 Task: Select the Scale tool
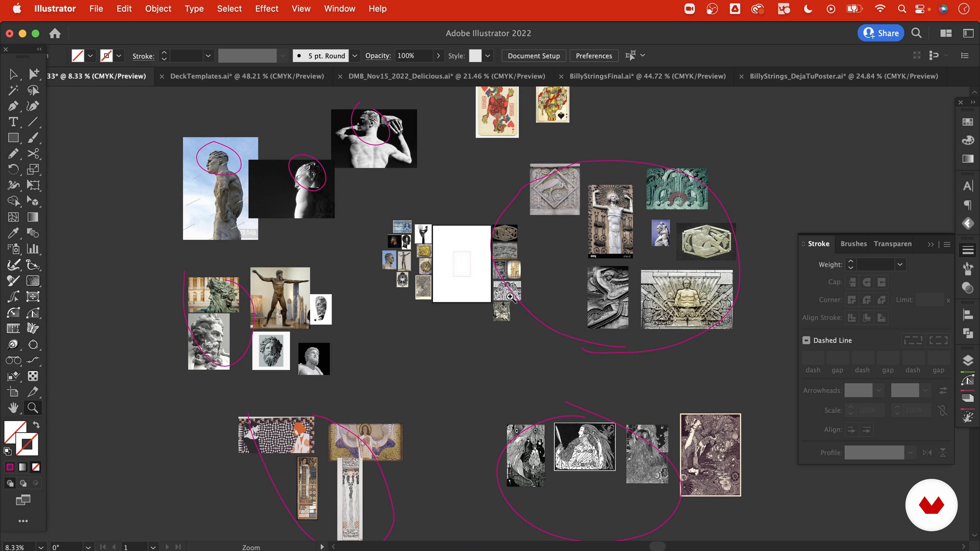click(33, 169)
